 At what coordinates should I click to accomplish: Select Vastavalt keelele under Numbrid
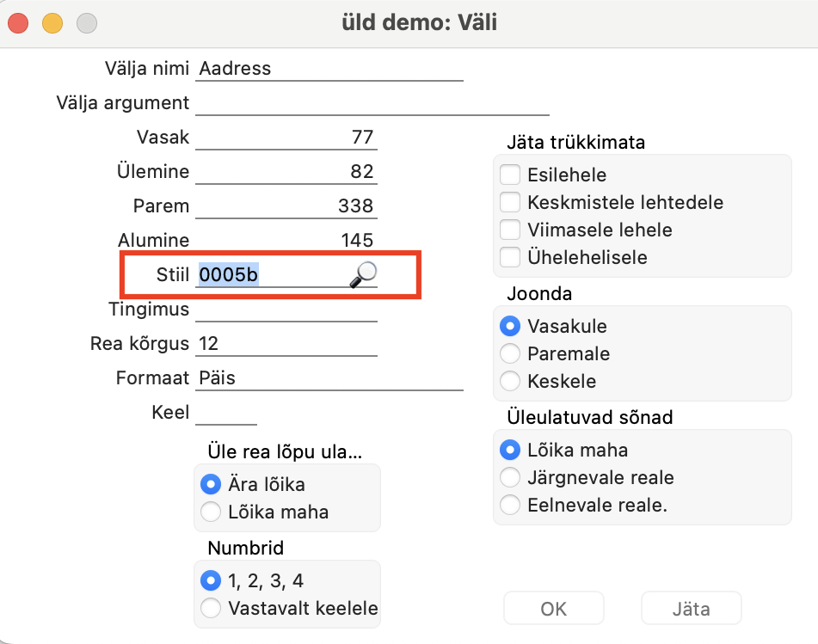click(211, 609)
